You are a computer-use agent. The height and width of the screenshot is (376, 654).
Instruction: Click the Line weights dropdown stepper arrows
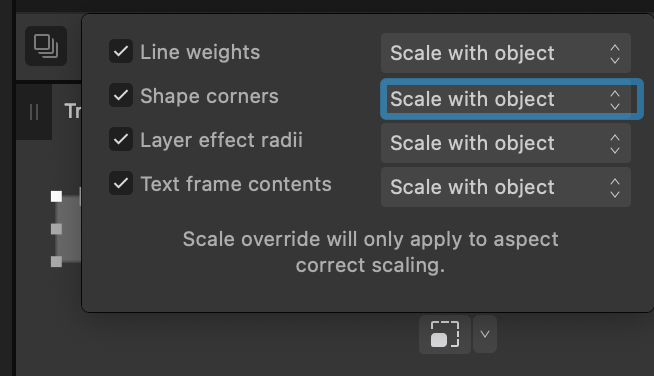tap(615, 53)
